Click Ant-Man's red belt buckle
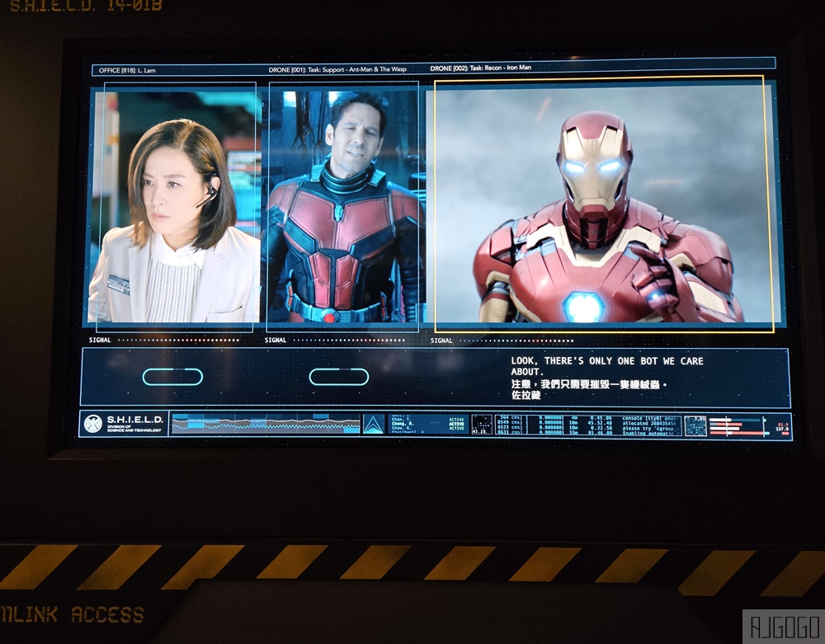 tap(329, 316)
